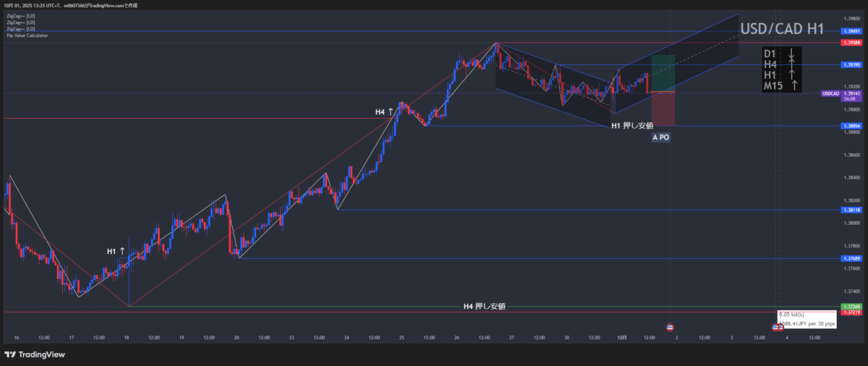Image resolution: width=868 pixels, height=366 pixels.
Task: Select the blue 1.39691 price label
Action: pos(851,31)
